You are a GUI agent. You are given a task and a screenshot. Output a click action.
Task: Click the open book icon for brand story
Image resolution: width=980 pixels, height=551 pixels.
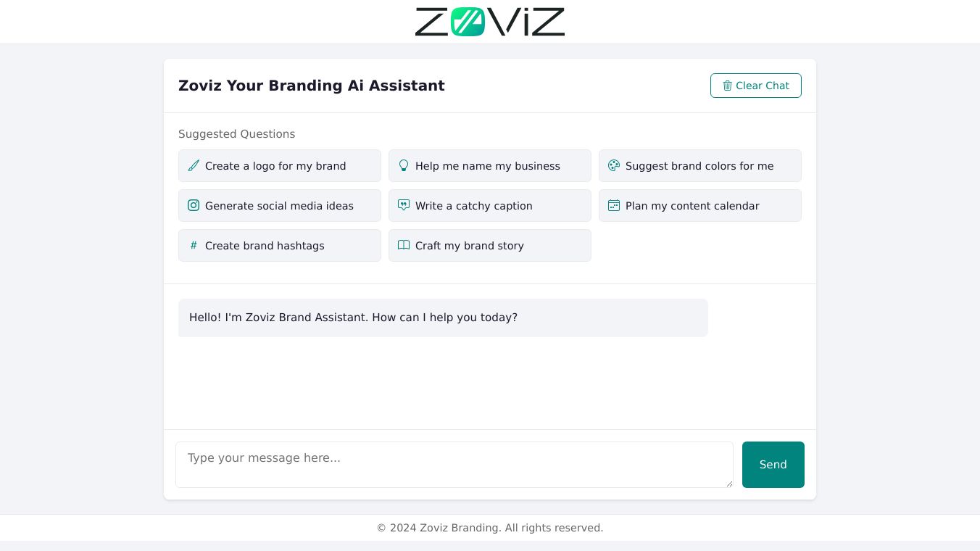404,245
